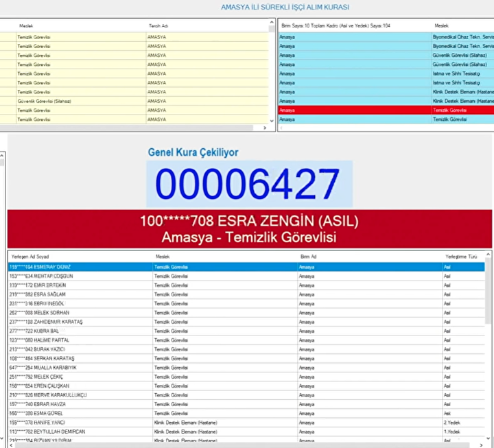Select the 'BEYTULLAH DEMİRCAN' row
The image size is (494, 448).
pos(246,432)
